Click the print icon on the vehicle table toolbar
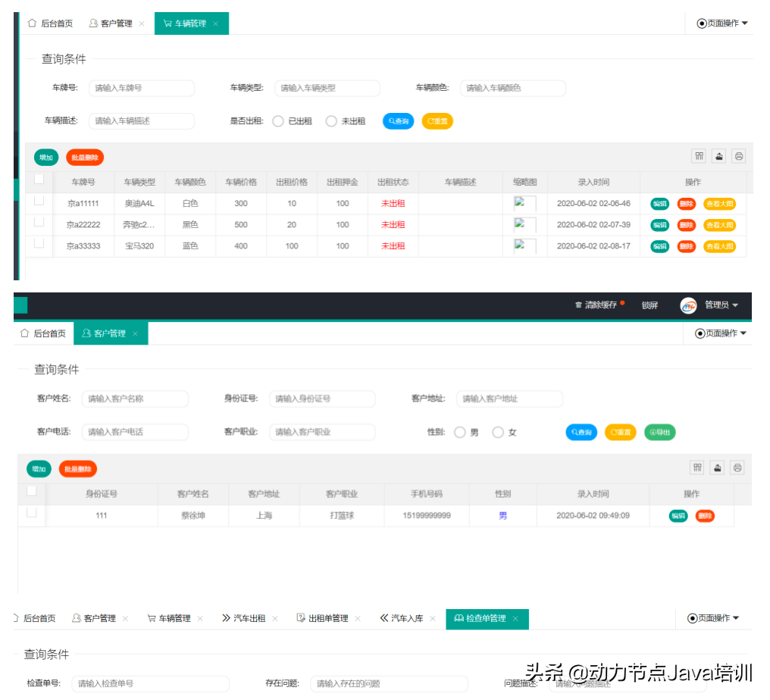This screenshot has width=770, height=700. pyautogui.click(x=738, y=156)
